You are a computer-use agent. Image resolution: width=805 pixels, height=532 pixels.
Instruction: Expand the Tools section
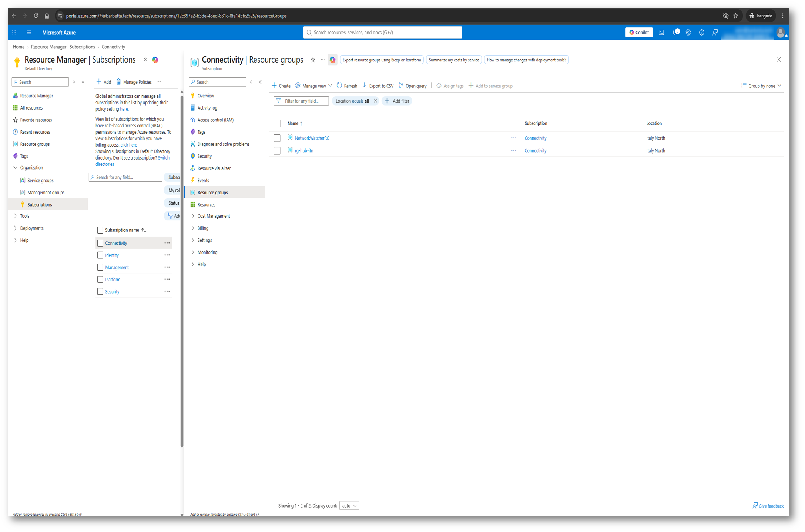click(15, 216)
